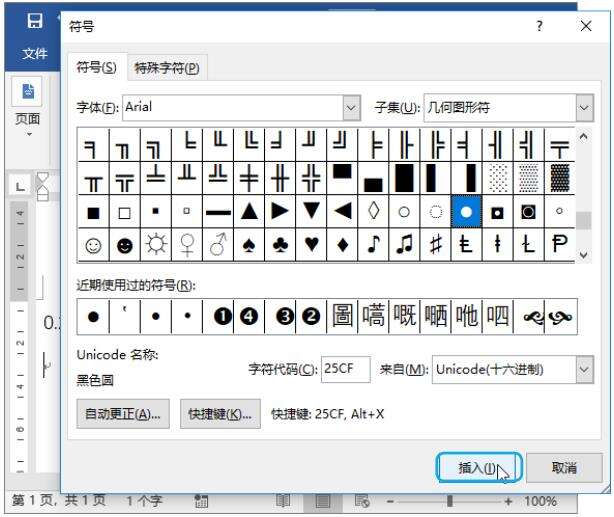Click the zoom slider in status bar

tap(450, 500)
